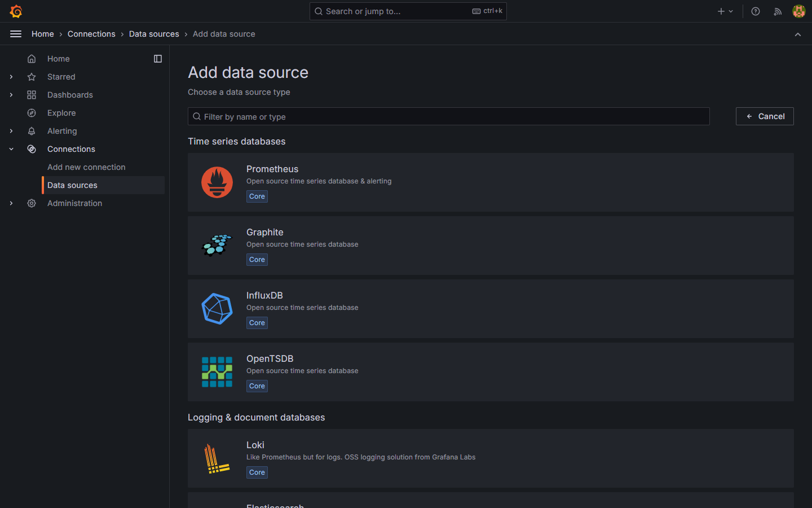Click the Home sidebar house icon
The height and width of the screenshot is (508, 812).
click(x=32, y=59)
